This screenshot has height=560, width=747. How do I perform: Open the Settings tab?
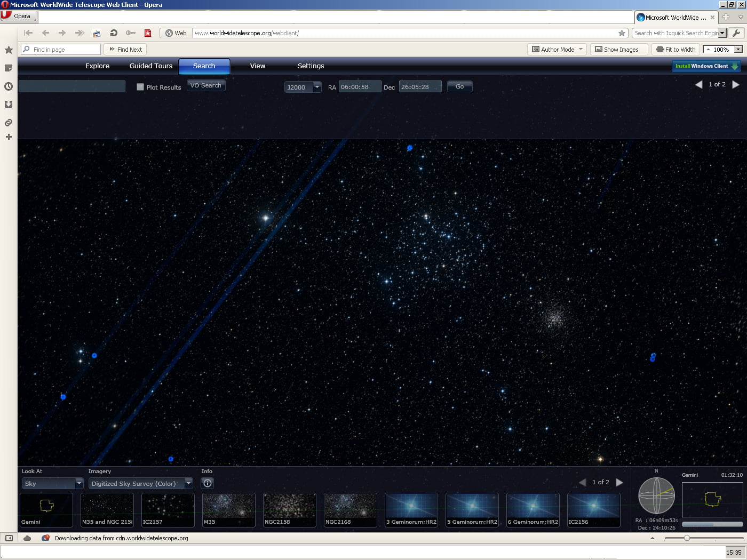point(311,66)
